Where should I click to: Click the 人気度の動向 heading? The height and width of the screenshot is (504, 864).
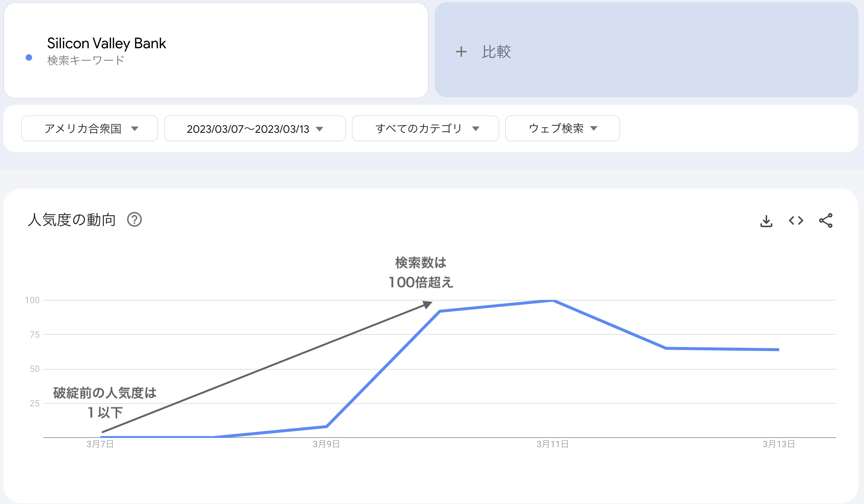coord(72,220)
